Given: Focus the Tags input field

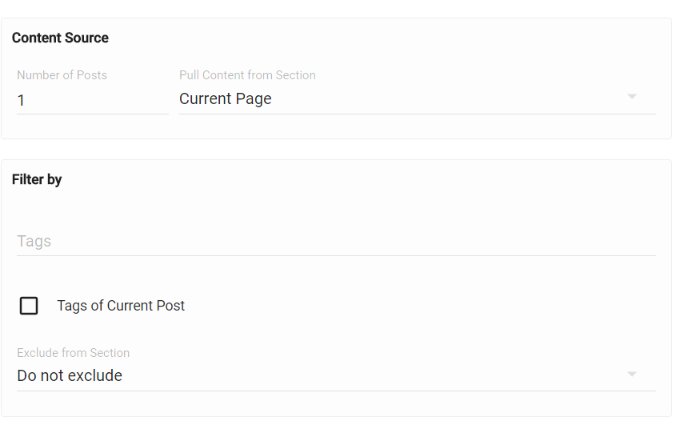Looking at the screenshot, I should click(x=336, y=241).
